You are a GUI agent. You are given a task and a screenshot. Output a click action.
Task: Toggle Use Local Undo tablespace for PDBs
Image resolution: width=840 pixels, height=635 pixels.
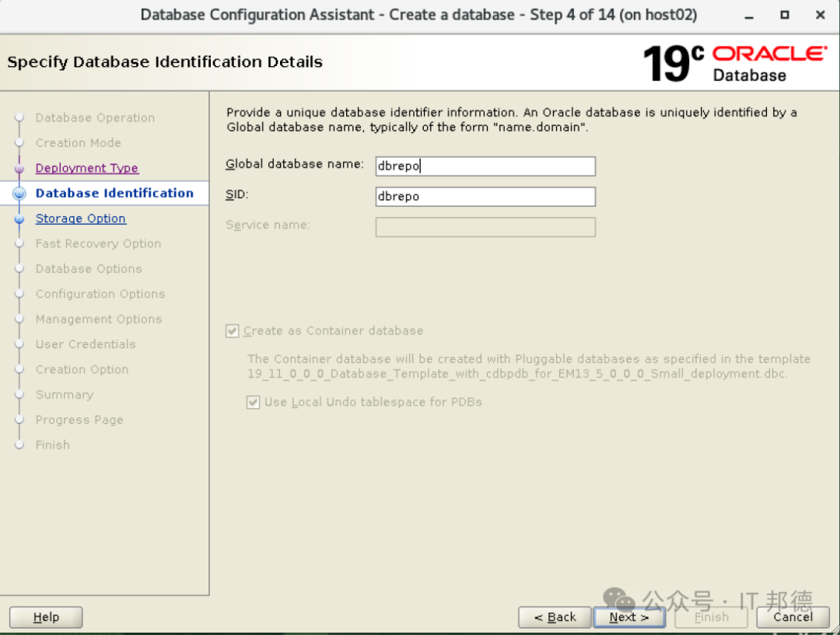(x=253, y=402)
